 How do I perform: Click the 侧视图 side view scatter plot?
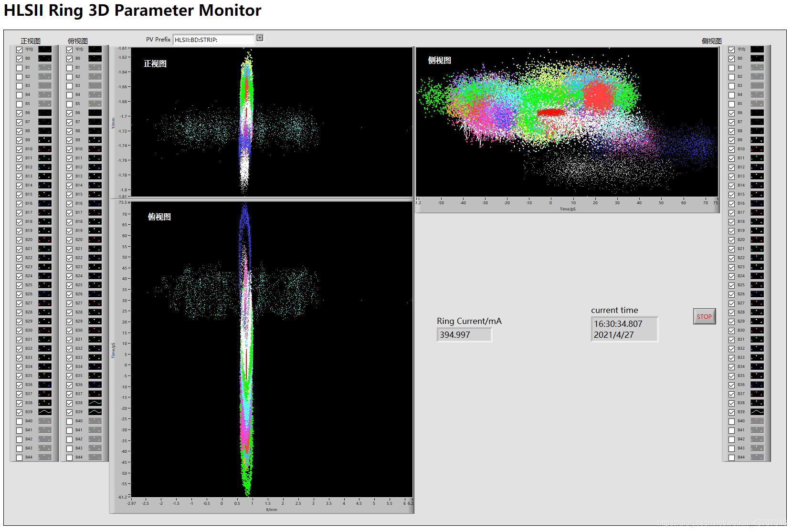click(567, 122)
